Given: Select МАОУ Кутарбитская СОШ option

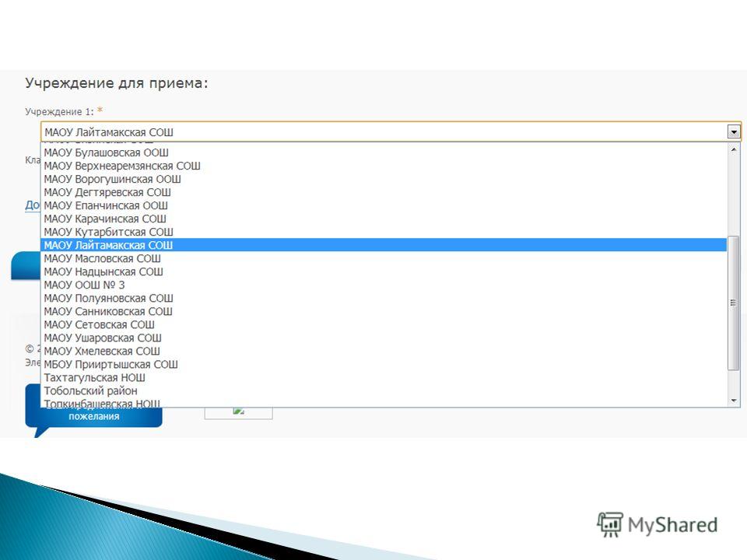Looking at the screenshot, I should pos(384,233).
